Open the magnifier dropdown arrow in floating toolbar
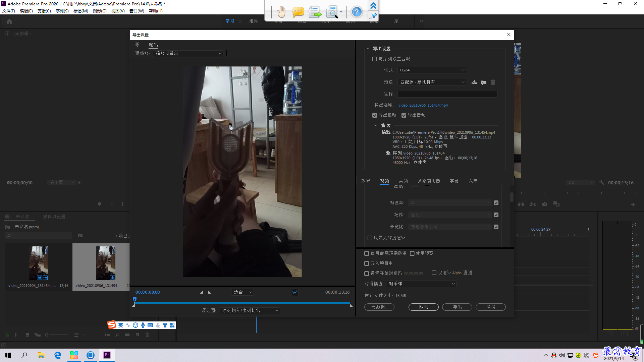This screenshot has height=362, width=644. coord(341,12)
